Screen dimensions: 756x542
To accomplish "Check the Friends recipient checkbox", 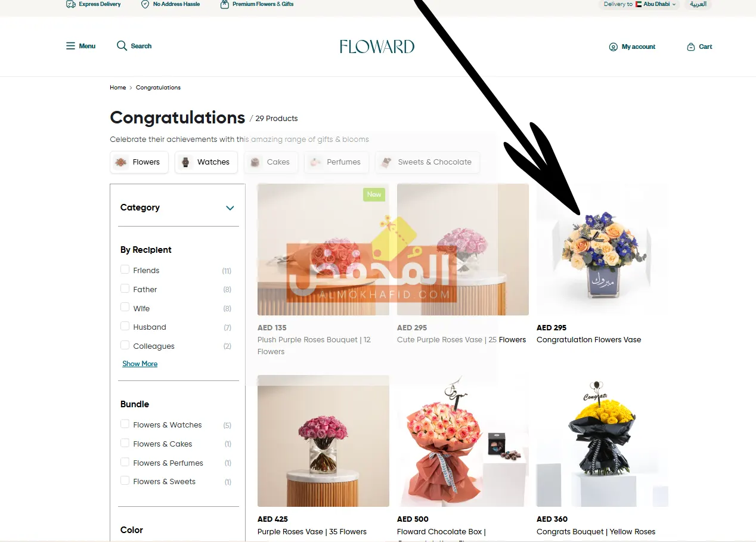I will click(x=125, y=270).
